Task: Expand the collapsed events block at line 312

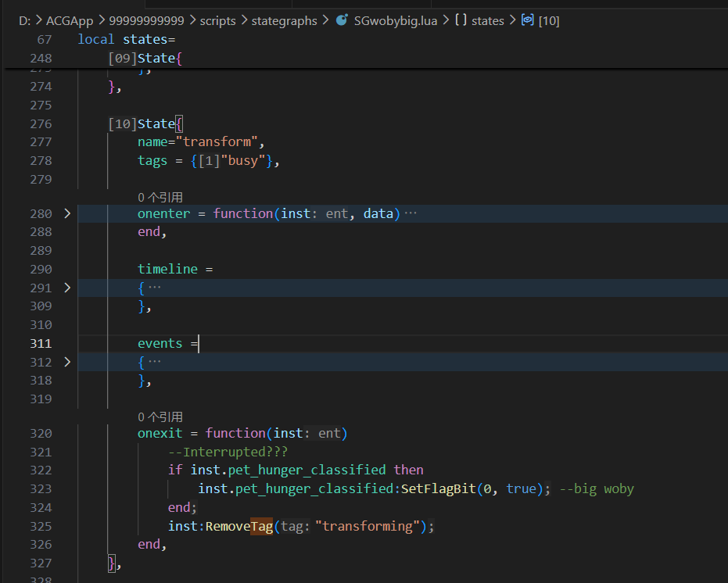Action: click(x=67, y=362)
